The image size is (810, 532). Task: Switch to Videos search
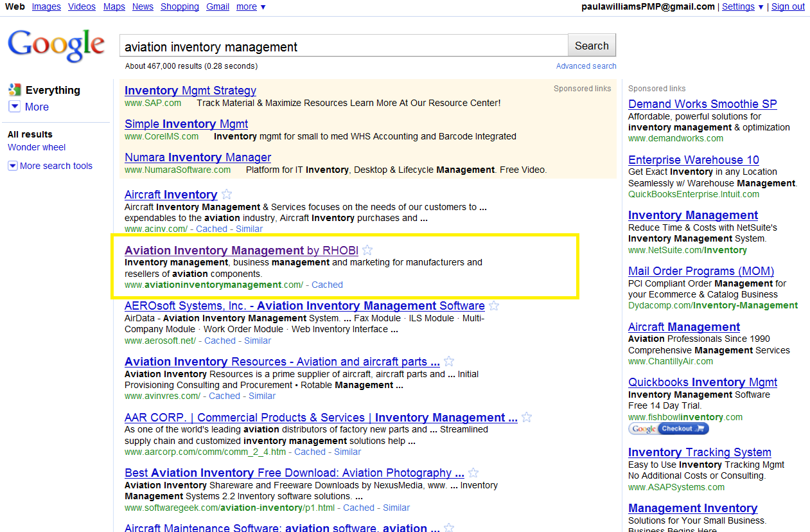click(x=82, y=6)
